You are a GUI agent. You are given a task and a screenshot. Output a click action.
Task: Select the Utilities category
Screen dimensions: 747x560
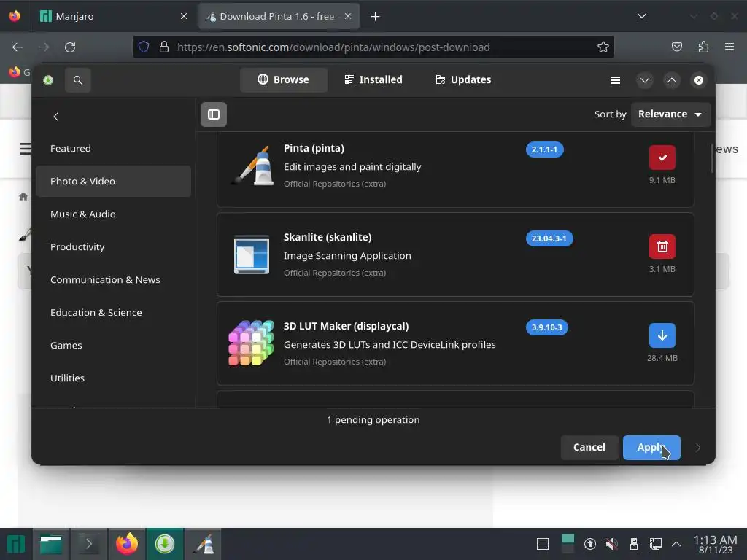113,378
